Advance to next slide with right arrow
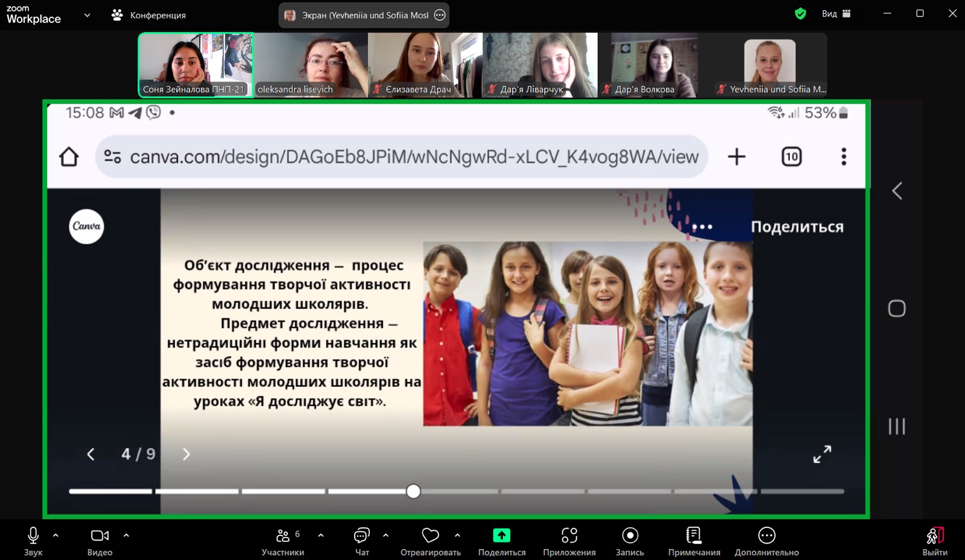Screen dimensions: 965x560 click(x=185, y=454)
